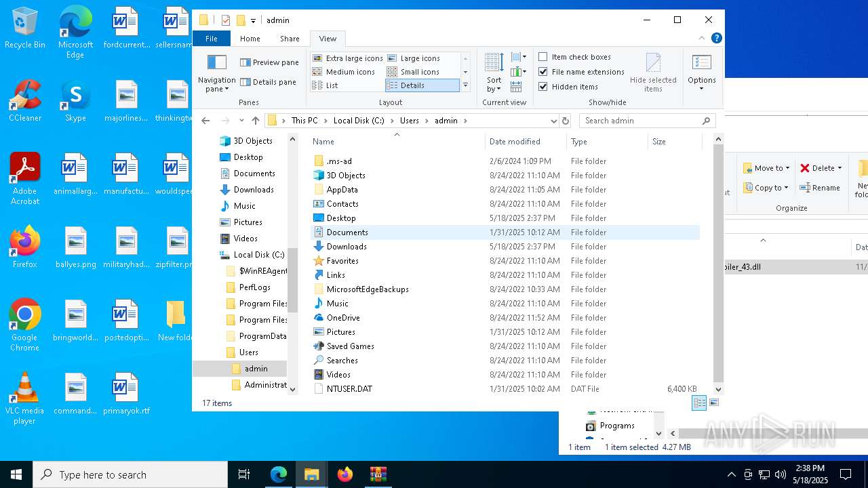
Task: Toggle the Preview pane
Action: pos(269,62)
